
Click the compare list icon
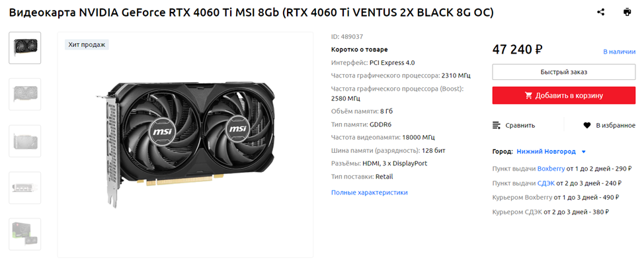click(x=497, y=125)
